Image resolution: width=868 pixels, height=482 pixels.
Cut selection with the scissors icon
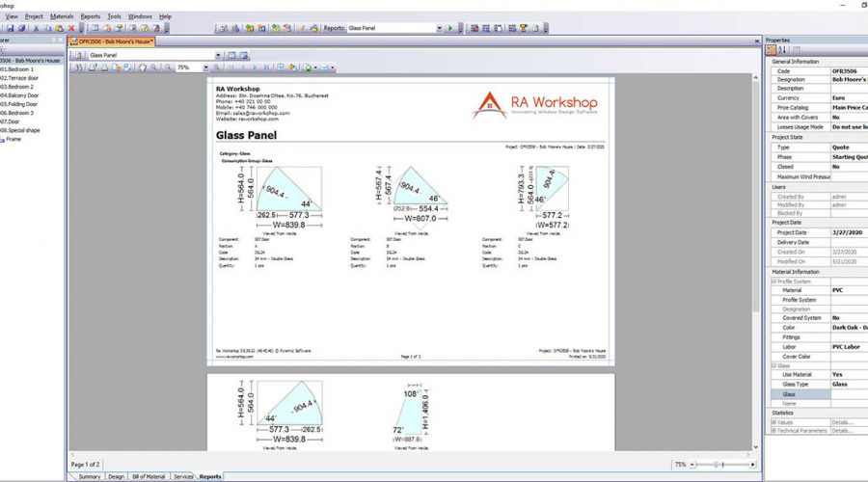point(36,28)
